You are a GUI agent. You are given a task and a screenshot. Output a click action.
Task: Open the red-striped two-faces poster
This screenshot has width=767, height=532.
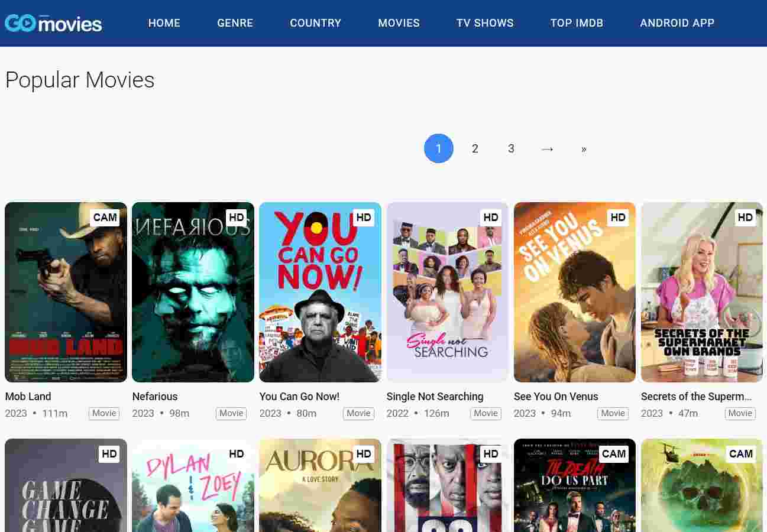point(448,485)
